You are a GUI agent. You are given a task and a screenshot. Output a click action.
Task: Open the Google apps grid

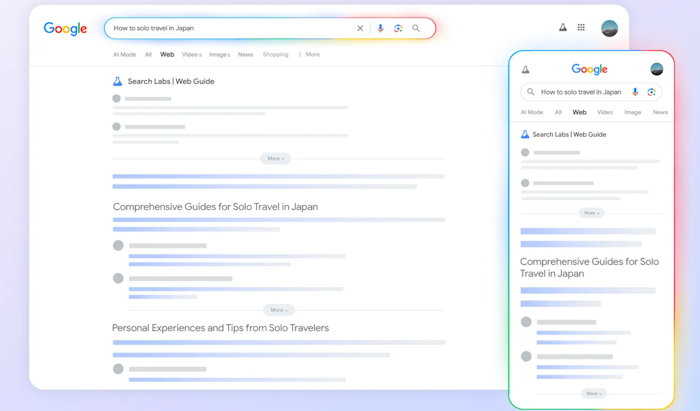pyautogui.click(x=581, y=27)
